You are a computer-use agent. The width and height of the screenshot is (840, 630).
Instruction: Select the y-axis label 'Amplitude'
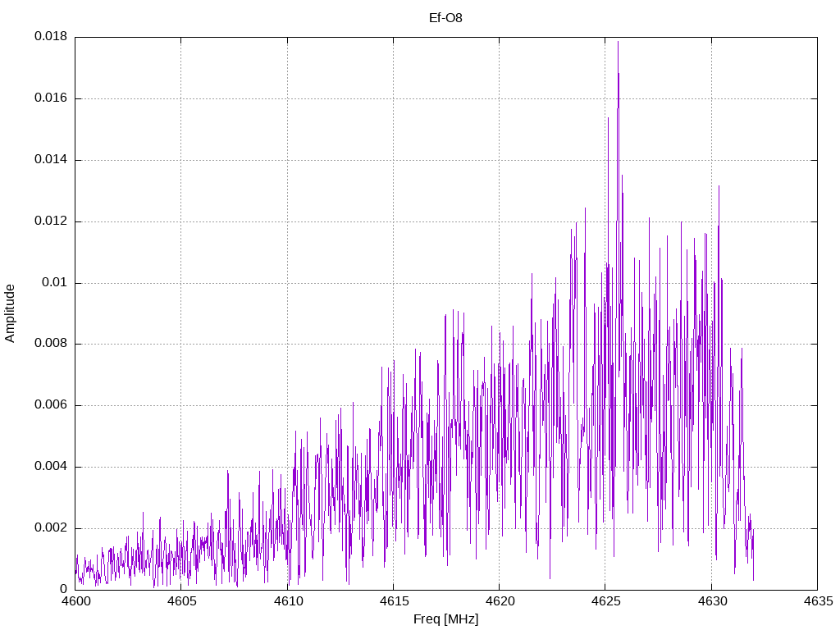pos(10,313)
